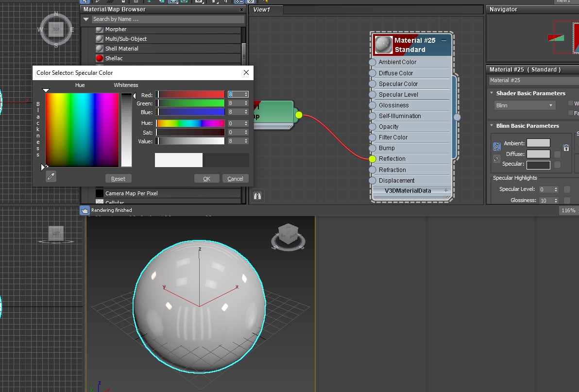Click the Search by Name field
579x392 pixels.
point(168,19)
